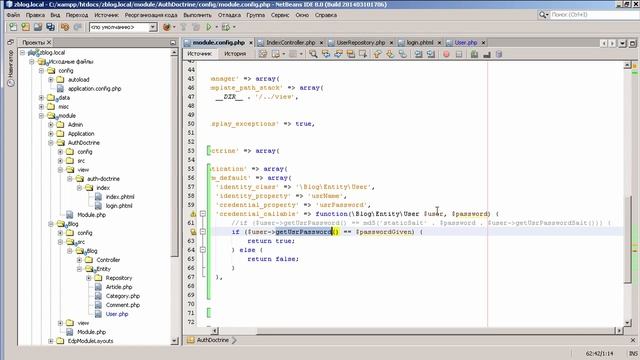The width and height of the screenshot is (640, 360).
Task: Expand the Repository folder node
Action: (x=89, y=278)
